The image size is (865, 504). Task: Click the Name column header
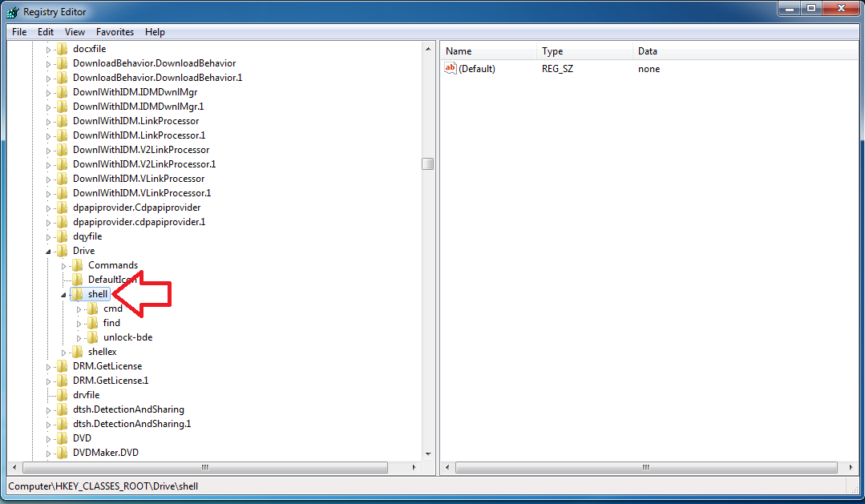click(x=488, y=51)
